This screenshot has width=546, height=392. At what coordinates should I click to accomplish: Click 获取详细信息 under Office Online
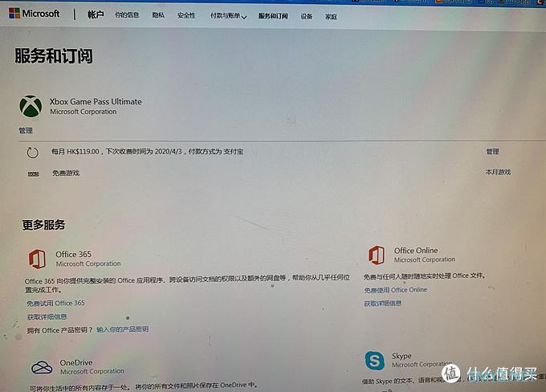coord(383,304)
